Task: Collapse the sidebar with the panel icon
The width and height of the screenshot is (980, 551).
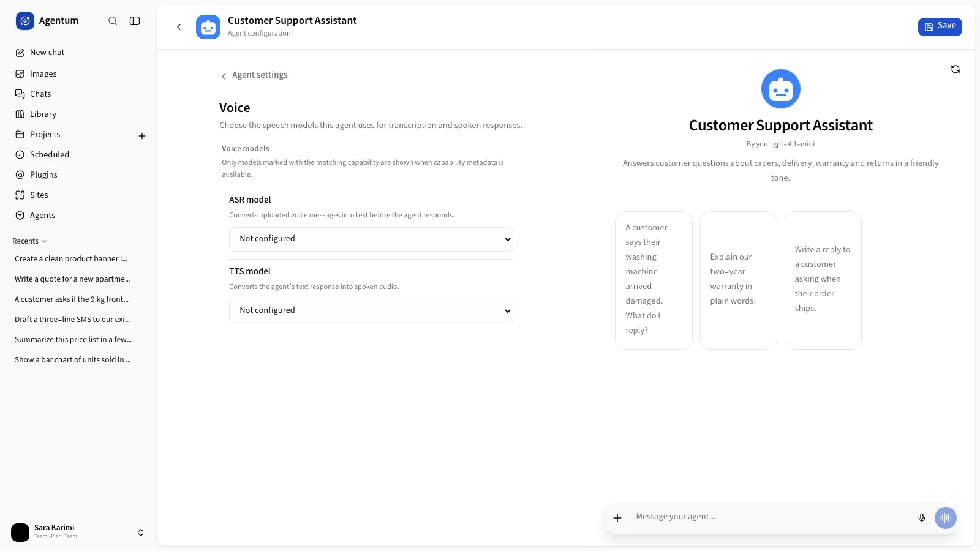Action: tap(135, 21)
